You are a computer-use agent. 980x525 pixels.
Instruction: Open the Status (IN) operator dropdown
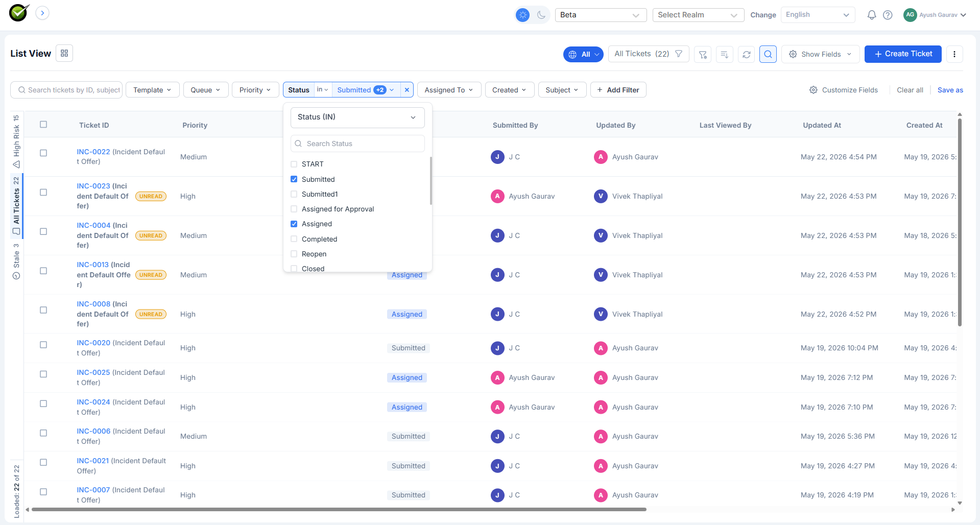tap(357, 117)
